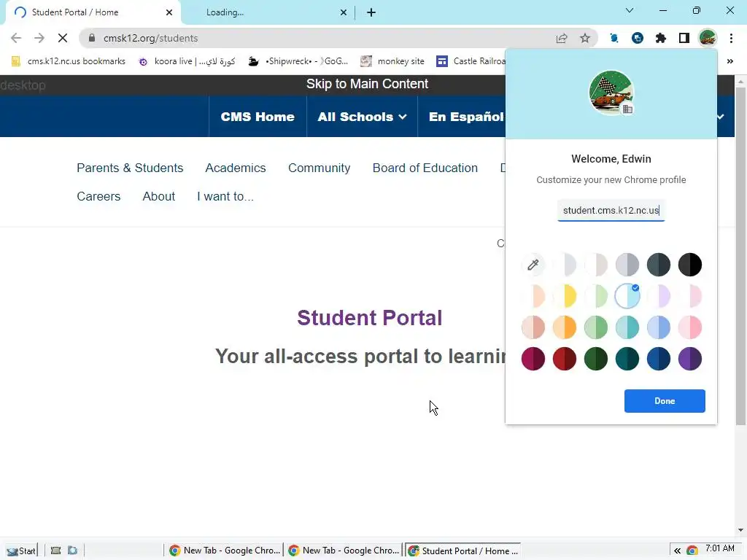Select the dark green theme swatch
747x560 pixels.
pyautogui.click(x=596, y=359)
